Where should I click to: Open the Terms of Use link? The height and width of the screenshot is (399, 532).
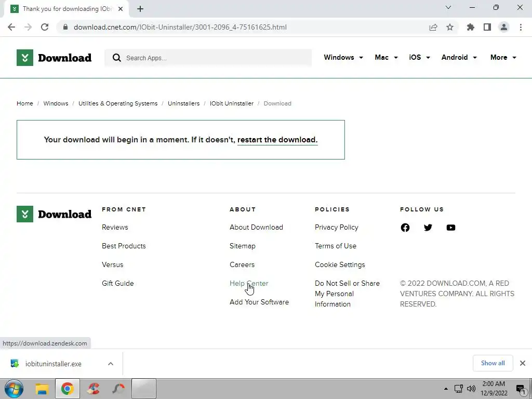pyautogui.click(x=336, y=246)
